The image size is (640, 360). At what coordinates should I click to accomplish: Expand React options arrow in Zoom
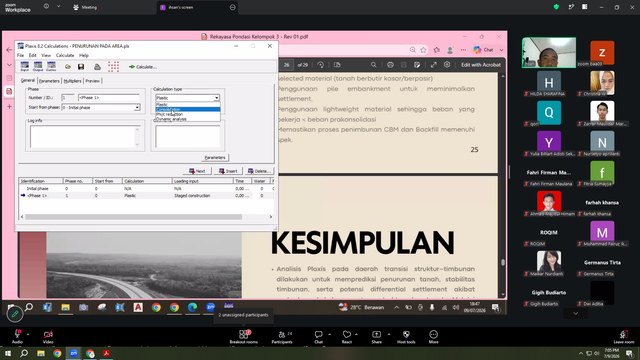[x=356, y=334]
